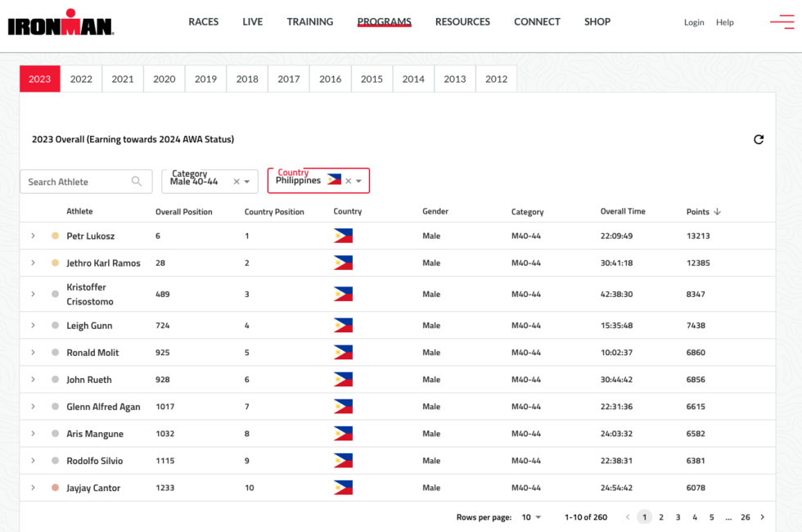Go to next page arrow
802x532 pixels.
point(763,517)
